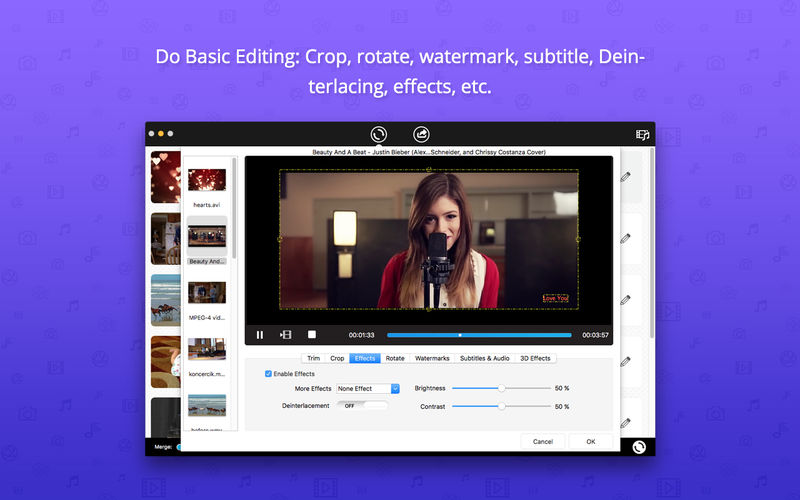Viewport: 800px width, 500px height.
Task: Select the beach horses thumbnail in the edit file list
Action: point(207,405)
